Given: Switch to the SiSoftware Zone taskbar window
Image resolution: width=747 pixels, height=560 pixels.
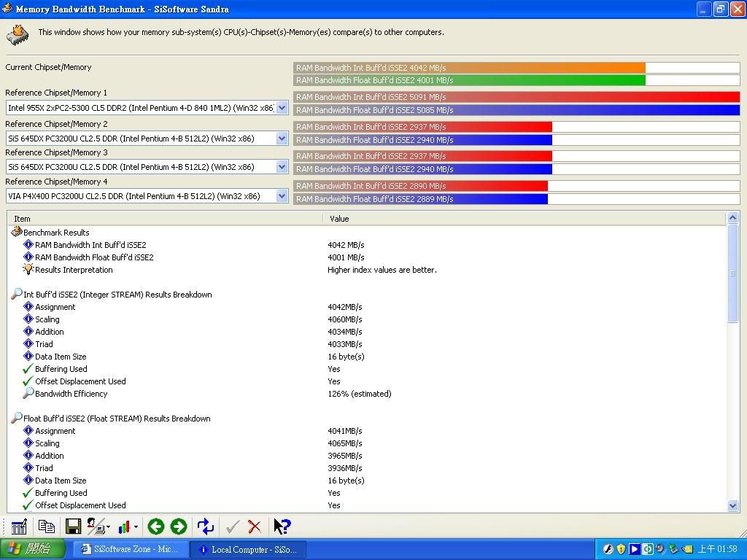Looking at the screenshot, I should click(x=131, y=550).
